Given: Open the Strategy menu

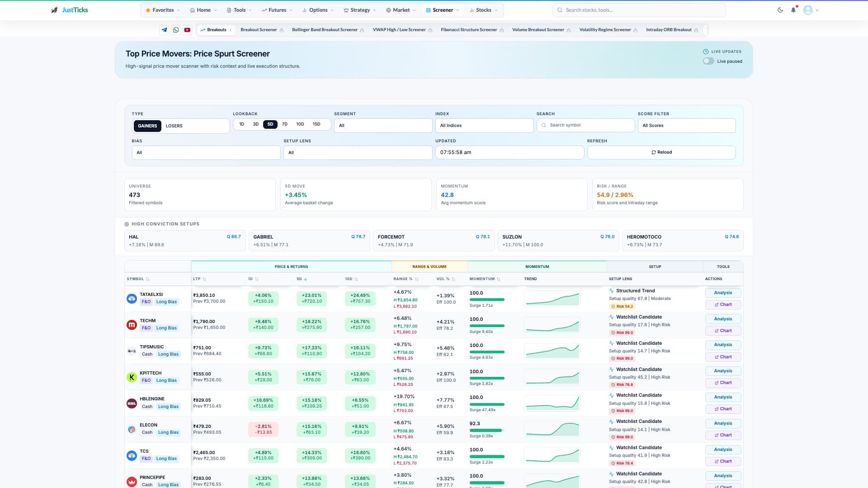Looking at the screenshot, I should pos(360,10).
